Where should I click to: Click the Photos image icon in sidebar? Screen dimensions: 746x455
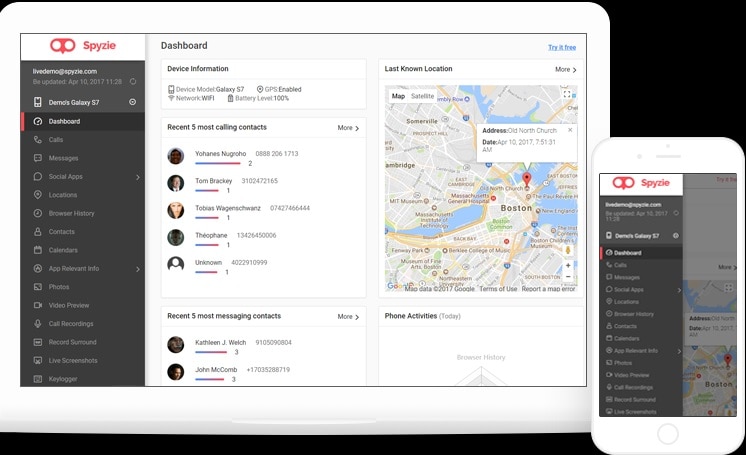pyautogui.click(x=38, y=287)
